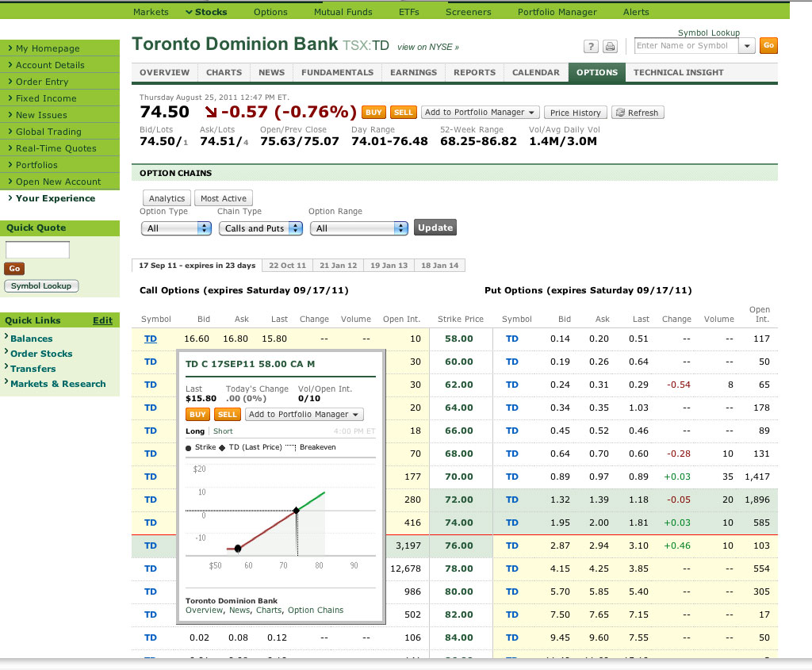812x670 pixels.
Task: Open the Option Type dropdown
Action: point(175,228)
